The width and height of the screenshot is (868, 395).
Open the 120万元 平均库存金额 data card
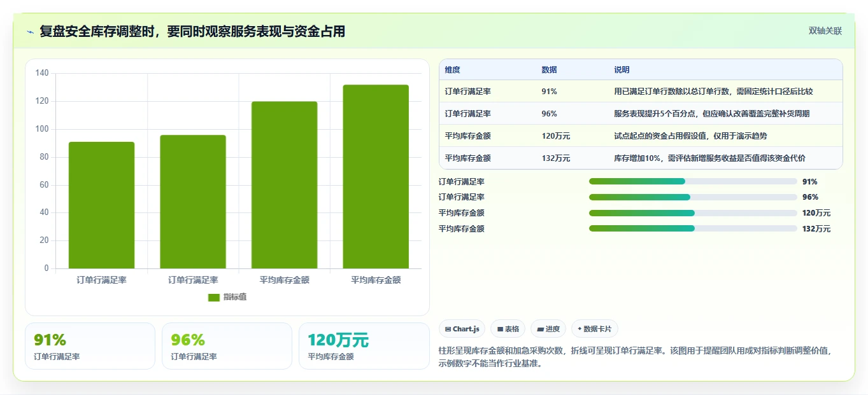click(x=364, y=346)
